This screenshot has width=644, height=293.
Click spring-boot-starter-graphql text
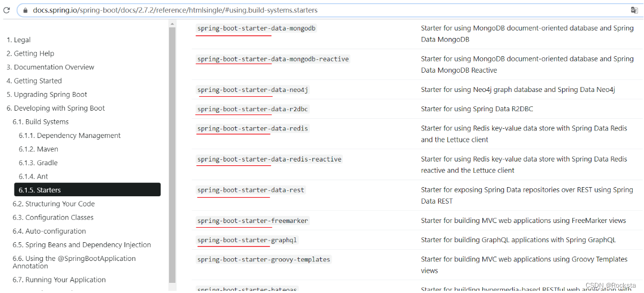[247, 240]
